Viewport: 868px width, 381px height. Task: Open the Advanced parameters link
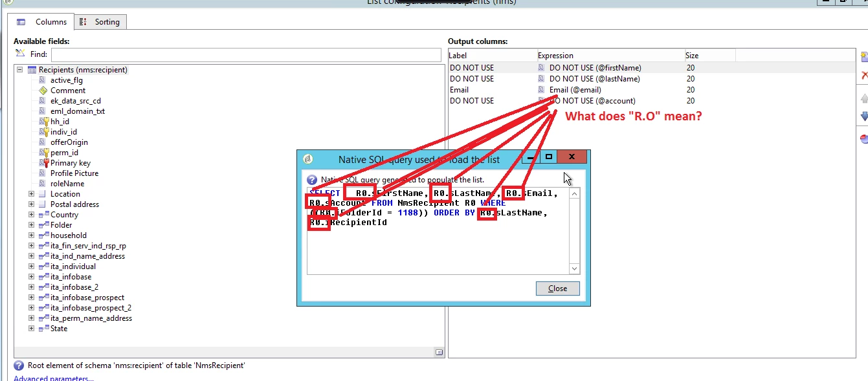tap(54, 378)
